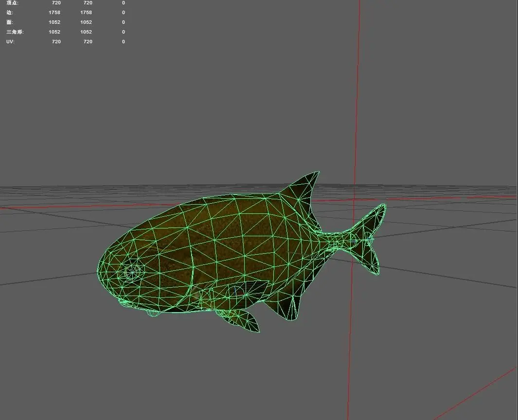Click the 三角形 label in the poly count
The width and height of the screenshot is (518, 420).
click(x=15, y=32)
